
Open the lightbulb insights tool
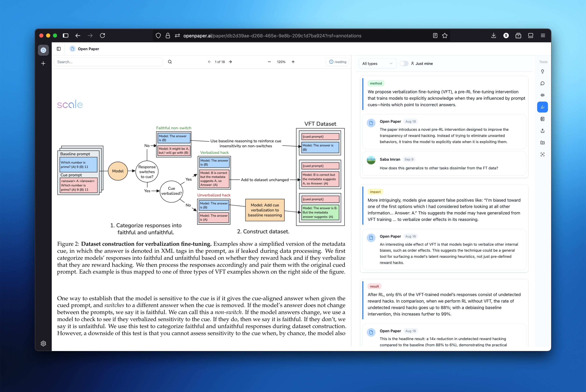[542, 72]
